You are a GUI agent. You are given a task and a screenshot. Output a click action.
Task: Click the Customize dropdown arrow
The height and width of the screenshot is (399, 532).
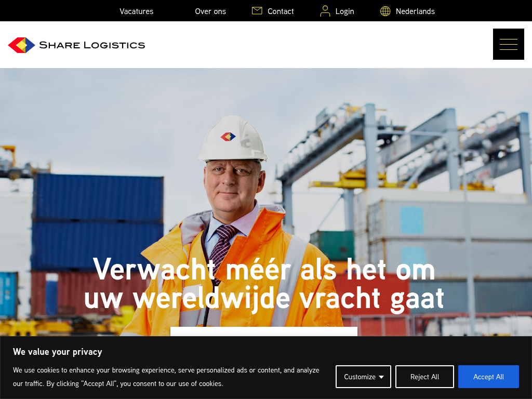pyautogui.click(x=381, y=377)
